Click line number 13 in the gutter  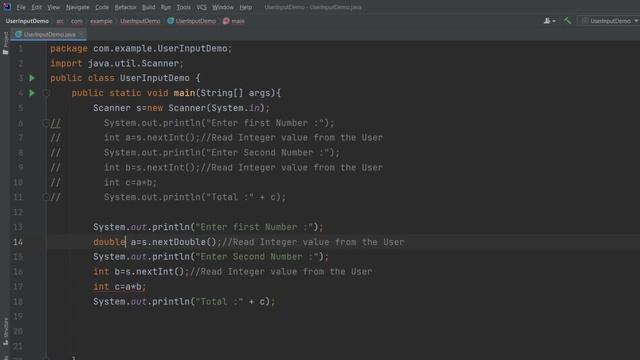click(x=18, y=227)
